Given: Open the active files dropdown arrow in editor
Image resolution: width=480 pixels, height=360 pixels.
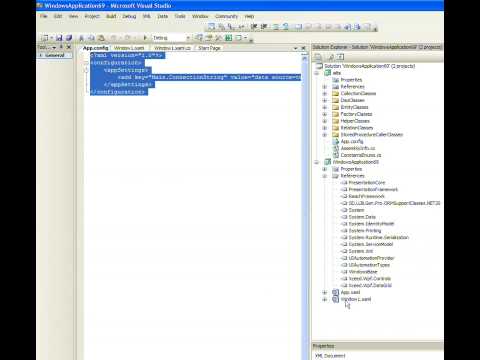Looking at the screenshot, I should click(295, 48).
